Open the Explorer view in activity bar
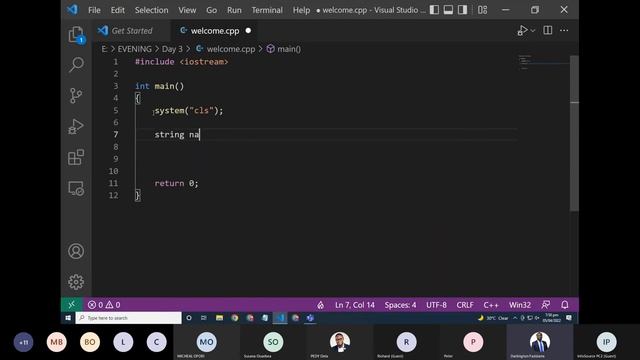Viewport: 640px width, 360px height. 76,35
